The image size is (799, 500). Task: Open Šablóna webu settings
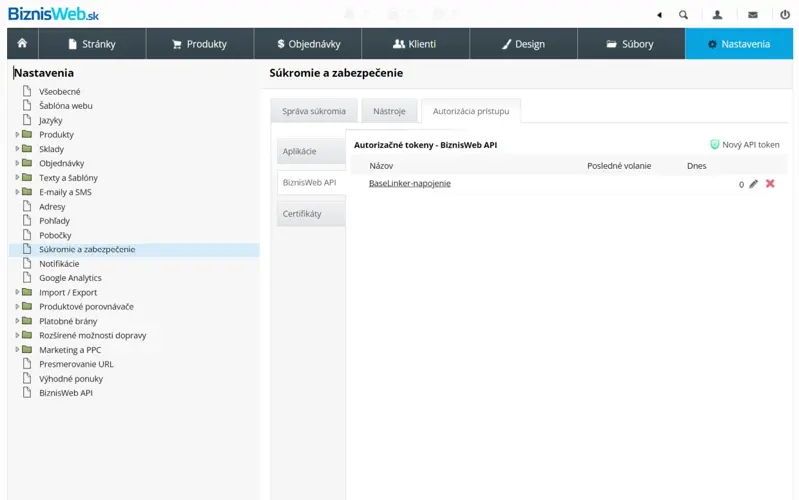pos(66,106)
